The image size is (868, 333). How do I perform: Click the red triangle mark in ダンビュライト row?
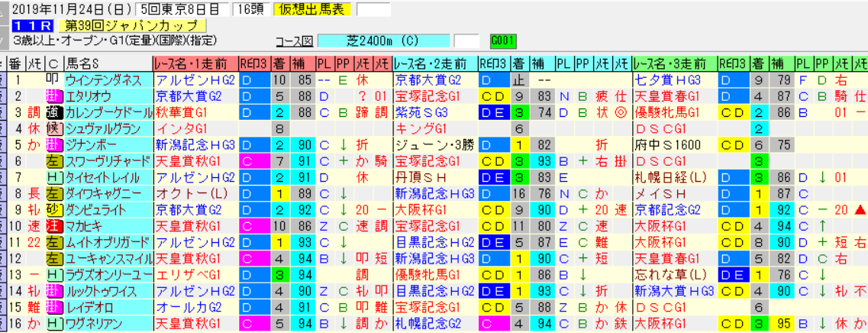tap(860, 210)
